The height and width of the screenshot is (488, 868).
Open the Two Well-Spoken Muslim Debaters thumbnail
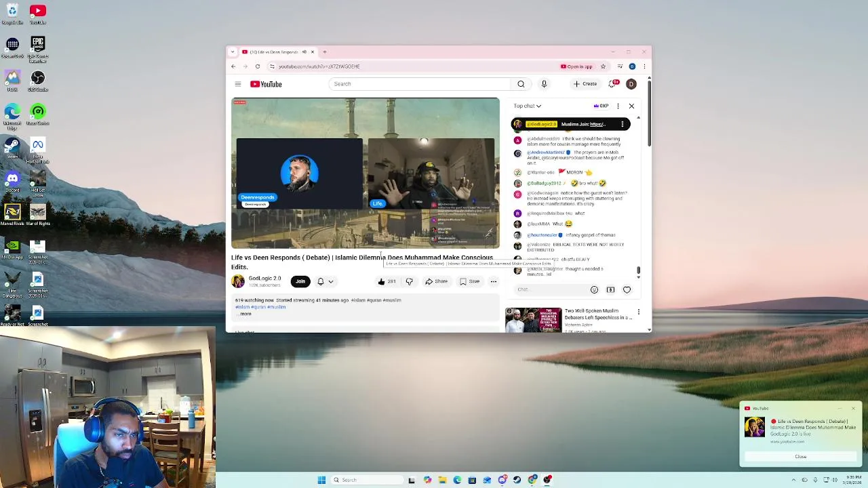tap(533, 320)
